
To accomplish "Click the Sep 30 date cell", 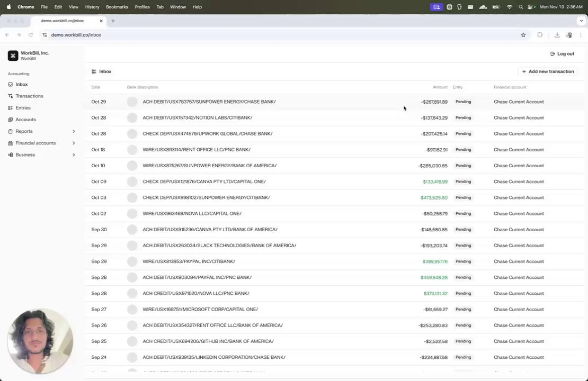I will (99, 230).
